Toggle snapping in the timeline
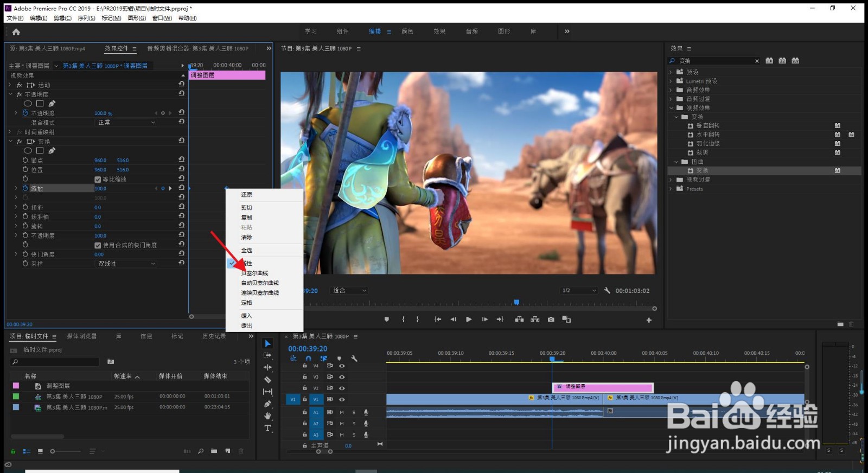Viewport: 868px width, 473px height. pyautogui.click(x=308, y=359)
